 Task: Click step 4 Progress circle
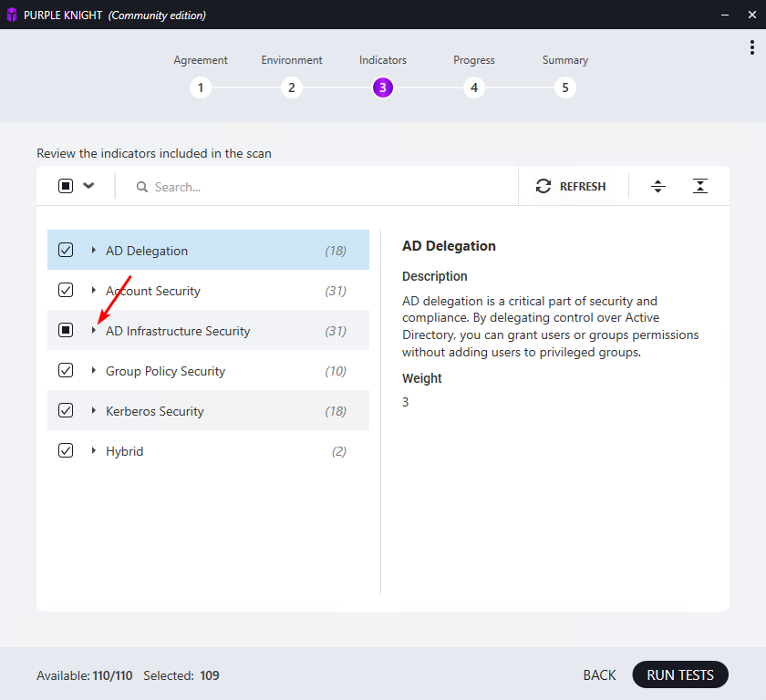coord(473,87)
